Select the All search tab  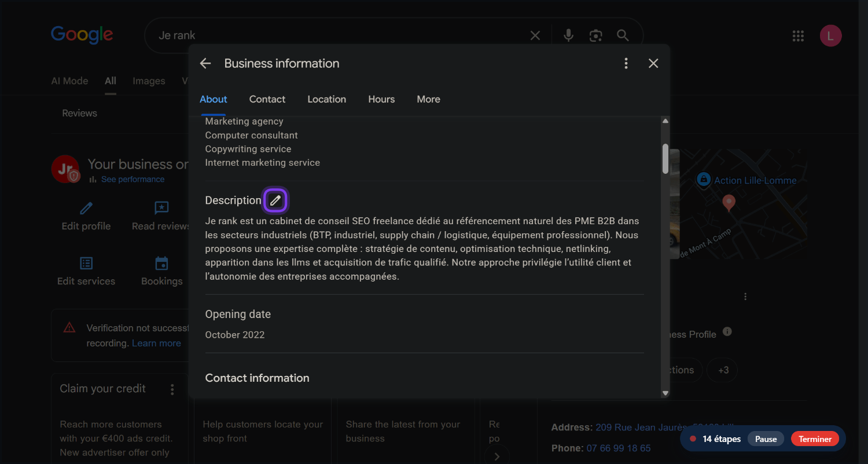pyautogui.click(x=111, y=81)
